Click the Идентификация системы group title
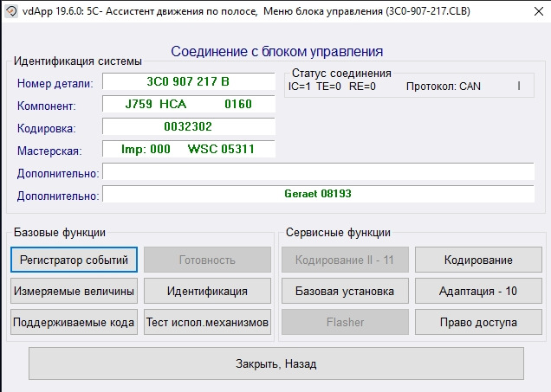This screenshot has height=392, width=551. point(78,61)
